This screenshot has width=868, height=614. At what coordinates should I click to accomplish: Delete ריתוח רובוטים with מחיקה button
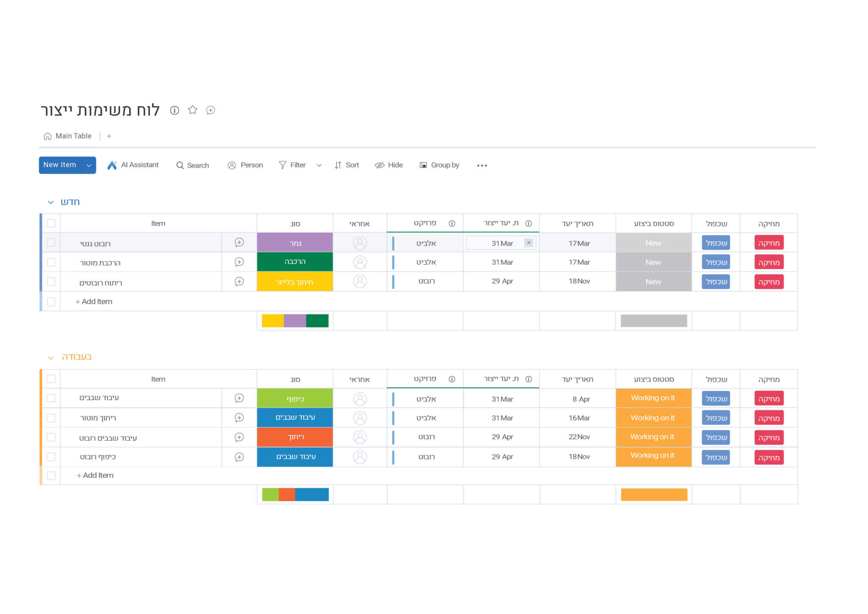(769, 282)
